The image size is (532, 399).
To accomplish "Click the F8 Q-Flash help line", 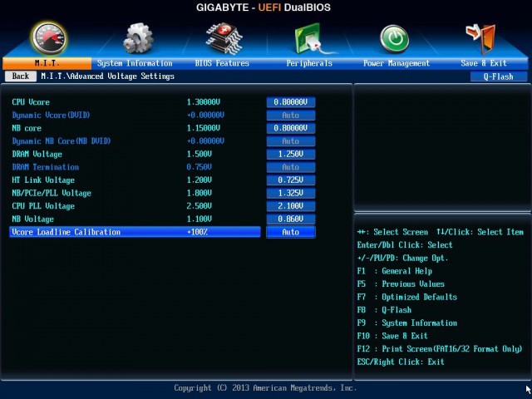I will click(384, 310).
